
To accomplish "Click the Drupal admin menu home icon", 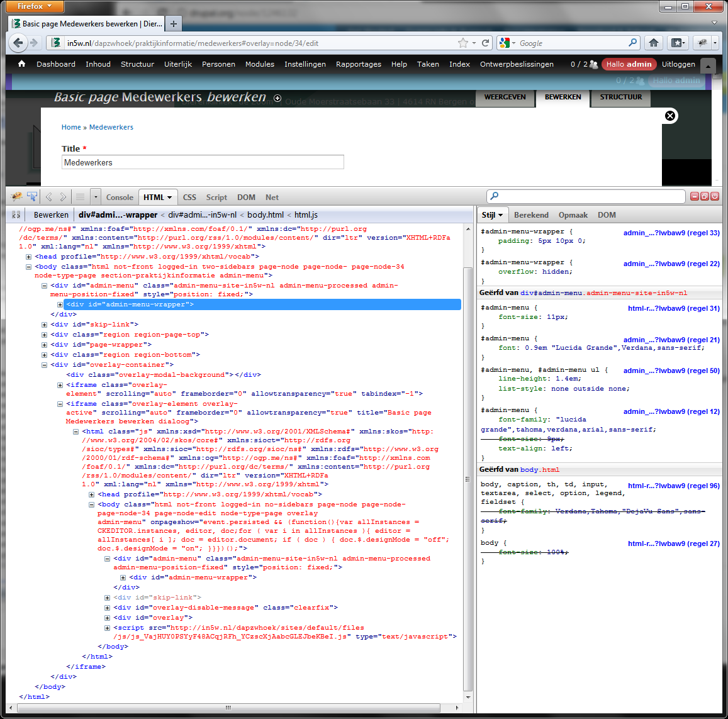I will point(21,64).
